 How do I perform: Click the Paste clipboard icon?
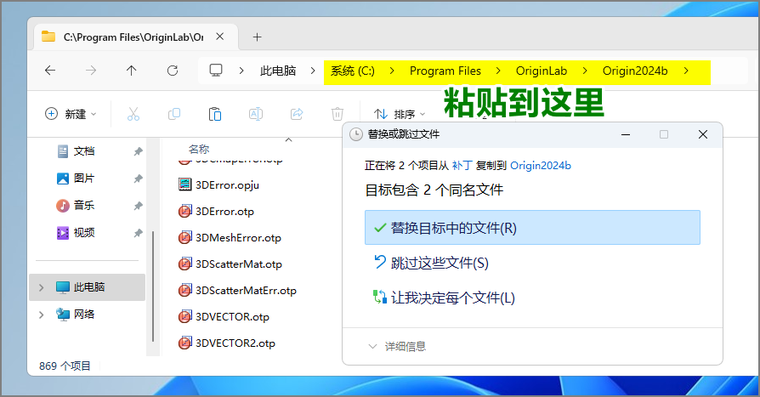pos(215,114)
